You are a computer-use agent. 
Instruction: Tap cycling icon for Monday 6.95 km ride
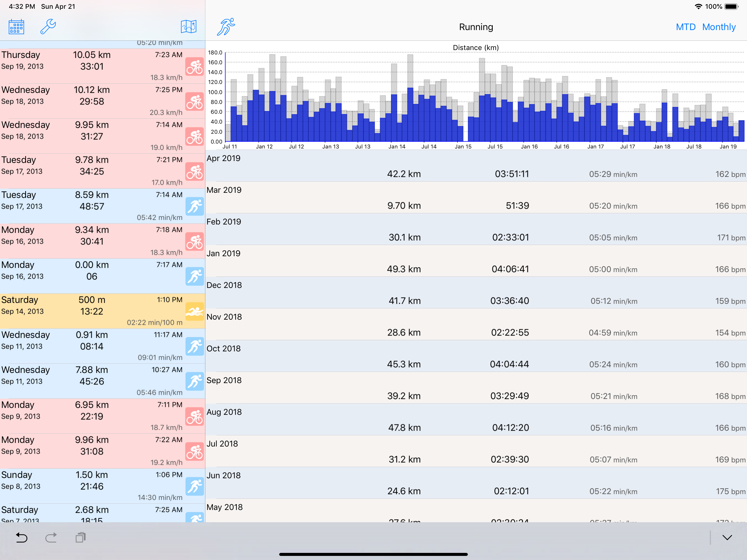coord(194,416)
